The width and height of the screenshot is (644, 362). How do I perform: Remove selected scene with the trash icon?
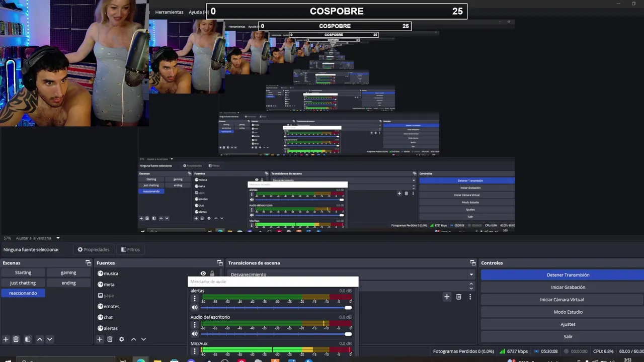tap(16, 339)
